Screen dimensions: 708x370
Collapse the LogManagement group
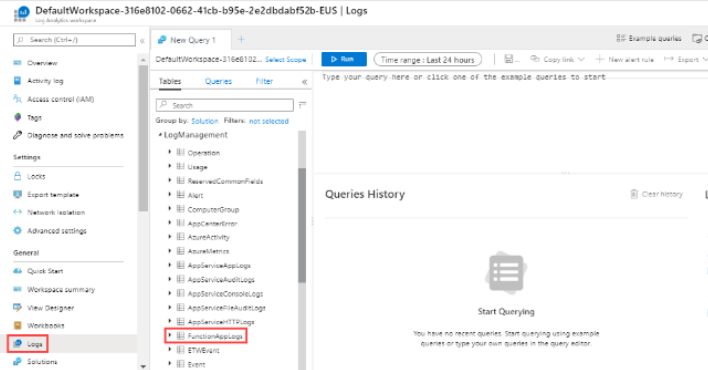pyautogui.click(x=160, y=135)
